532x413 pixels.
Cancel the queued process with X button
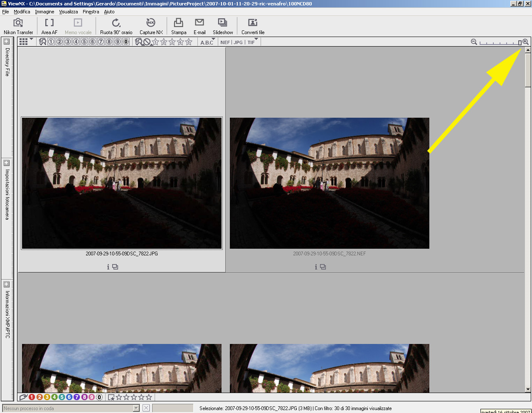pos(146,408)
